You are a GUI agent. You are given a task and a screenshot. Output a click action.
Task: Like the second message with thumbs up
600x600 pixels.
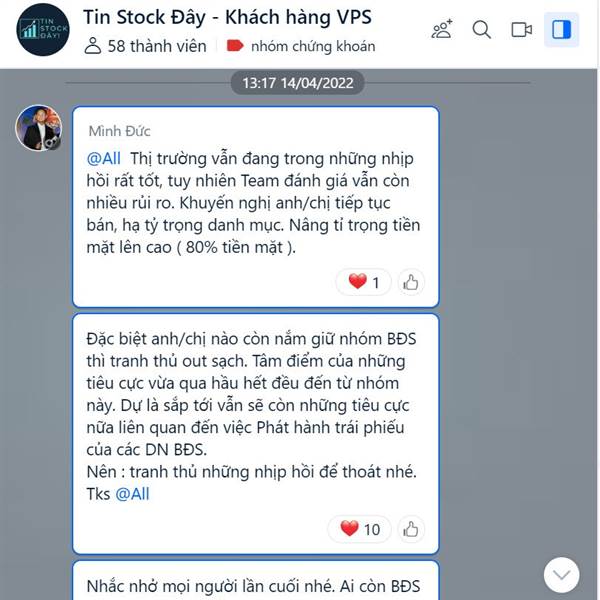pyautogui.click(x=411, y=529)
